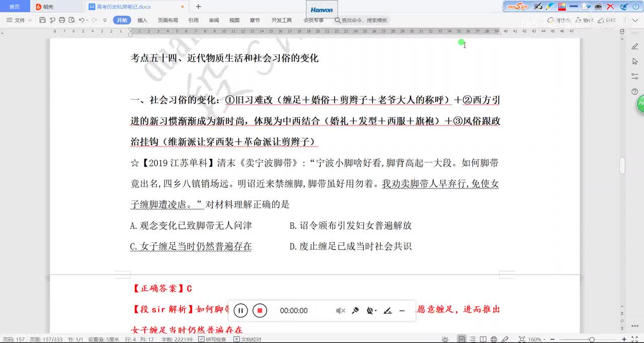Click zoom in plus button

click(624, 339)
